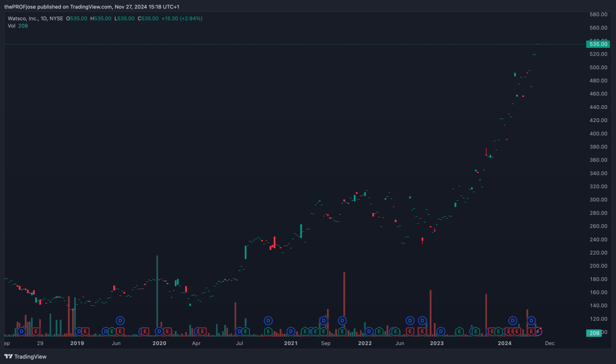
Task: Select the "2023" label on the time axis
Action: click(x=436, y=343)
